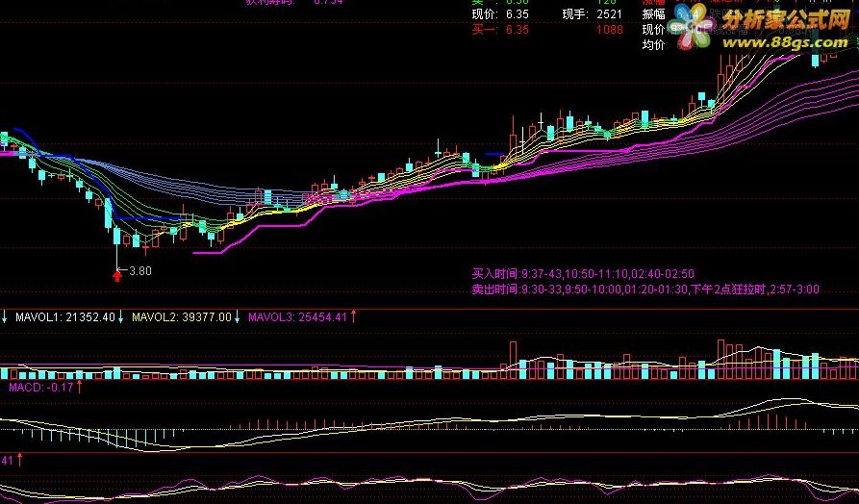Viewport: 859px width, 504px height.
Task: Click the cyan down arrow after MAVOL1 value
Action: (x=120, y=316)
